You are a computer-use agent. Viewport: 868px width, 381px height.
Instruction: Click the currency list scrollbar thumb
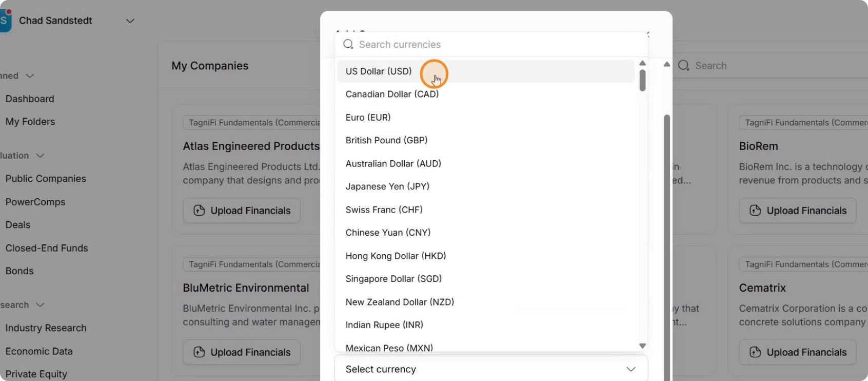(642, 81)
